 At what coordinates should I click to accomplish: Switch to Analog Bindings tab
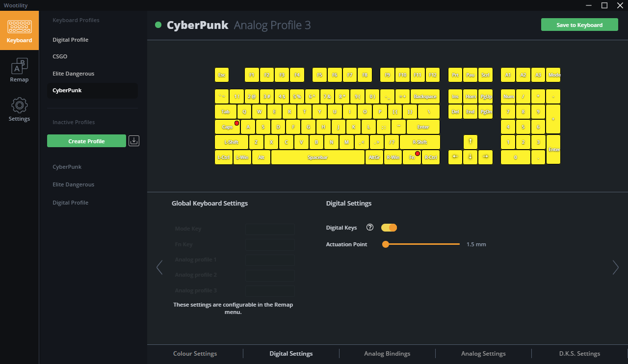[x=387, y=353]
